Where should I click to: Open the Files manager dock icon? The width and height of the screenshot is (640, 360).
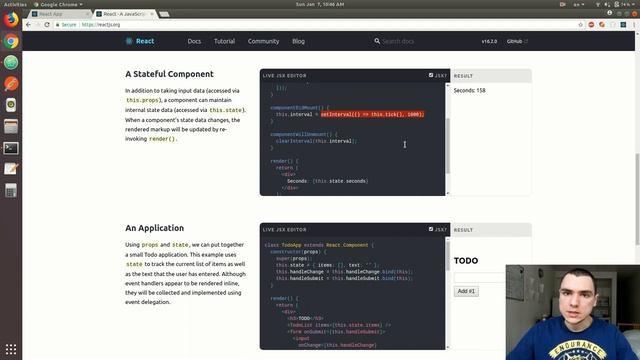point(11,127)
